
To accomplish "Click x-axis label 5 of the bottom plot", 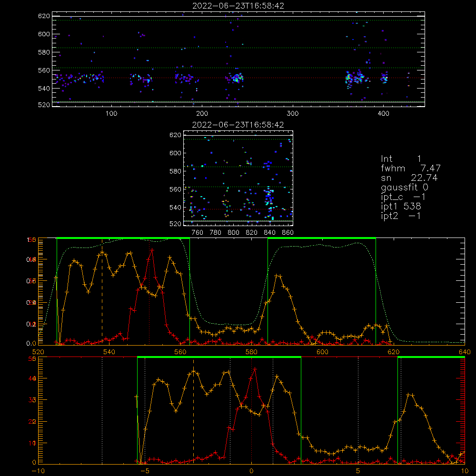I will 358,471.
